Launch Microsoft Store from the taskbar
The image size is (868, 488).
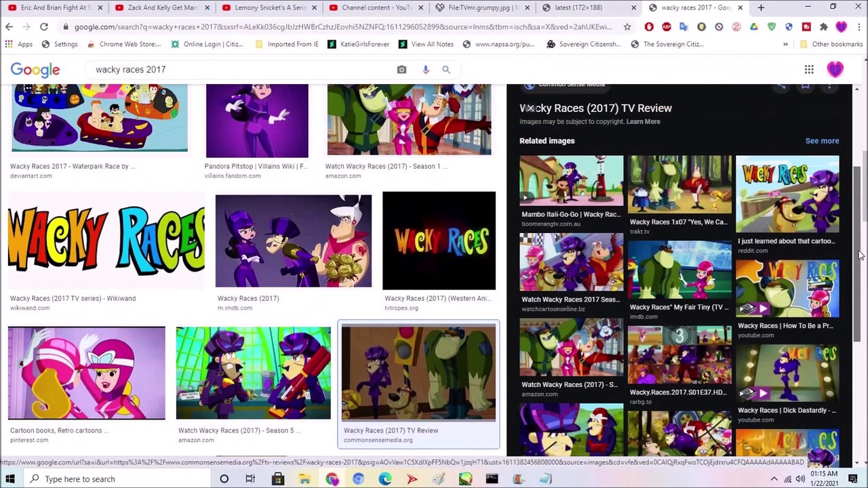278,479
